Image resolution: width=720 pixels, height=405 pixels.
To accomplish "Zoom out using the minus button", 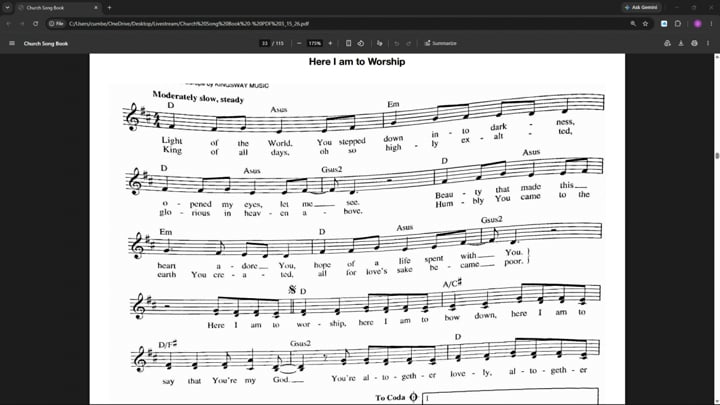I will (299, 43).
